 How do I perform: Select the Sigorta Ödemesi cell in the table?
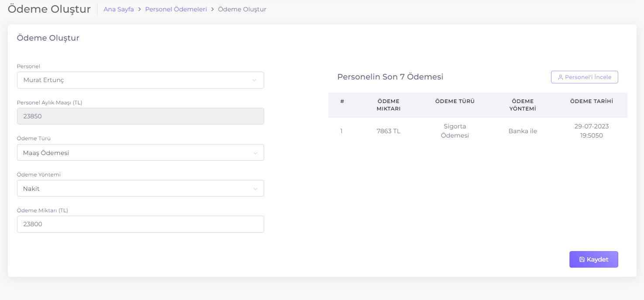pyautogui.click(x=455, y=131)
